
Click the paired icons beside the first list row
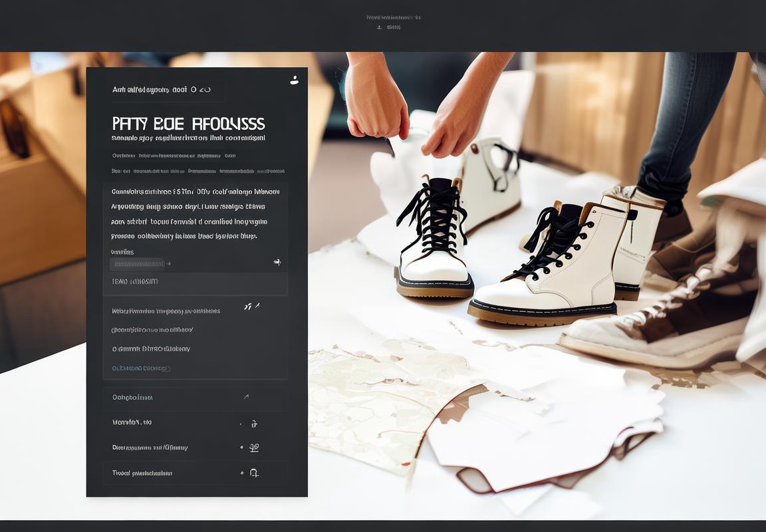tap(252, 307)
